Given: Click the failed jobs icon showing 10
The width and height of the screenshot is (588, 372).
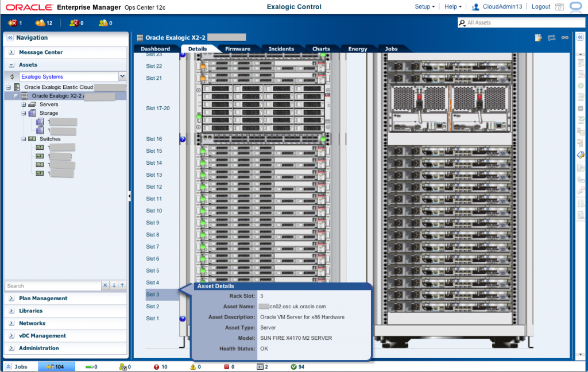Looking at the screenshot, I should coord(156,367).
